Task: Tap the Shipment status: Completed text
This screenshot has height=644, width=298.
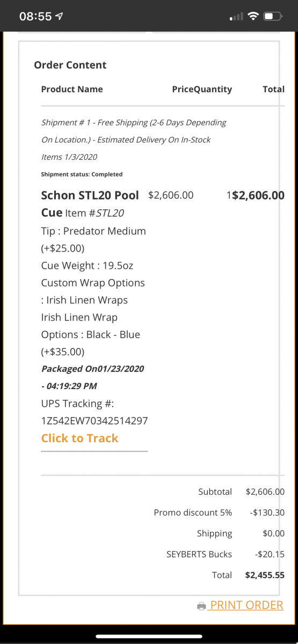Action: pyautogui.click(x=82, y=174)
